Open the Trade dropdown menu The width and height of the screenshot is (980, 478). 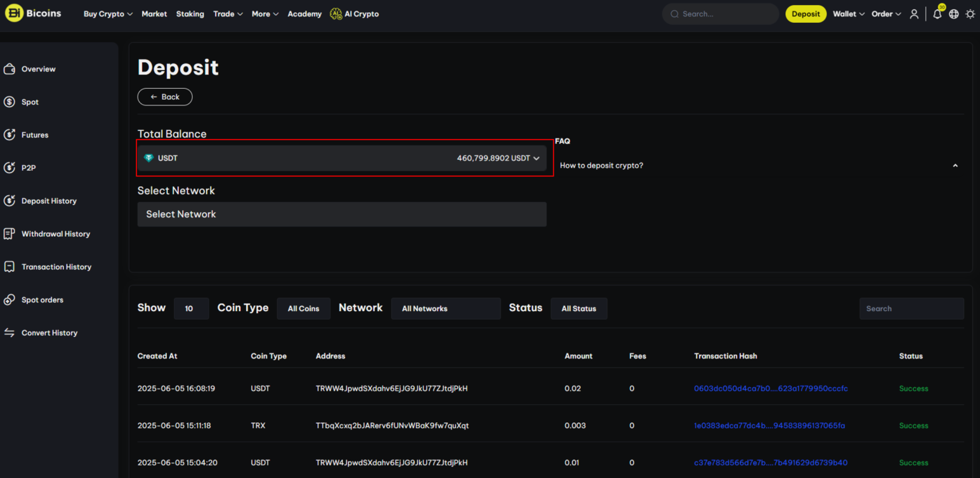pyautogui.click(x=228, y=14)
